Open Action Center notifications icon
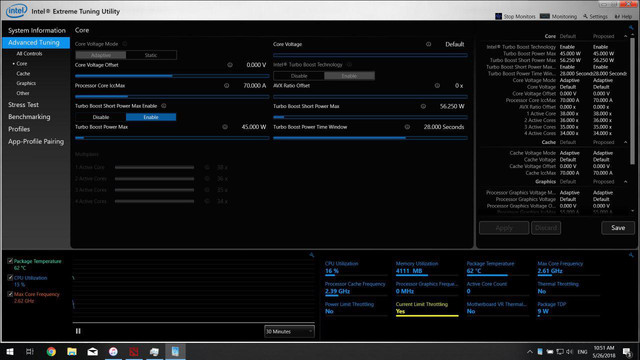This screenshot has width=640, height=360. coord(627,351)
